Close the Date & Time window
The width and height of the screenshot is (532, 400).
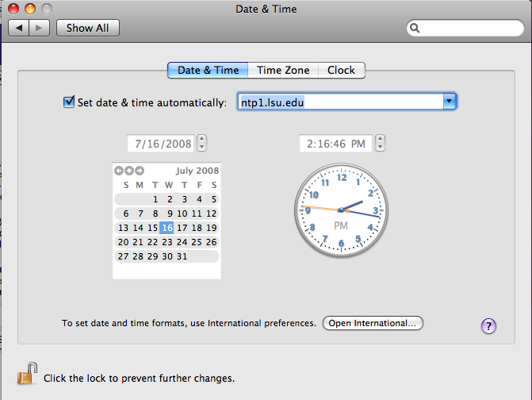click(x=13, y=9)
